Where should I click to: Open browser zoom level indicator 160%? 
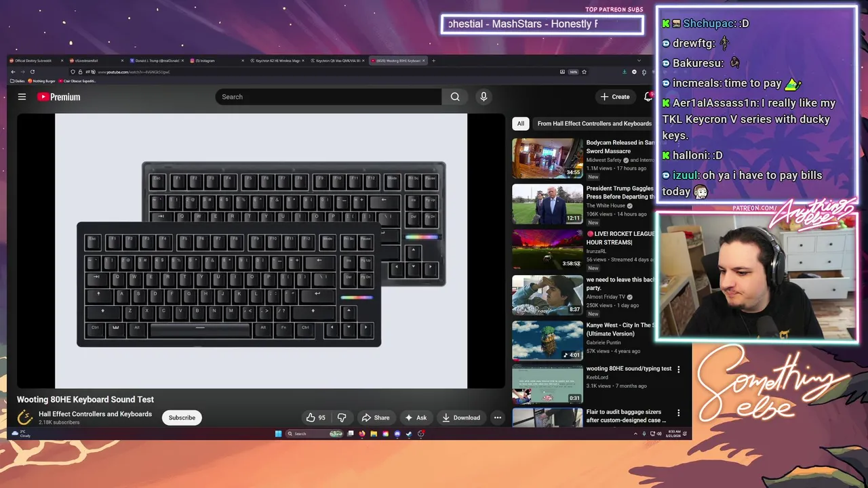573,72
